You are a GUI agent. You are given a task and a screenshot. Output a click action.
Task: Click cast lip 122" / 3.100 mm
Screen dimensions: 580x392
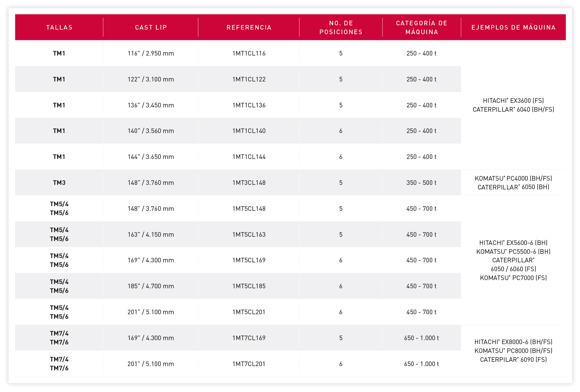tap(151, 79)
